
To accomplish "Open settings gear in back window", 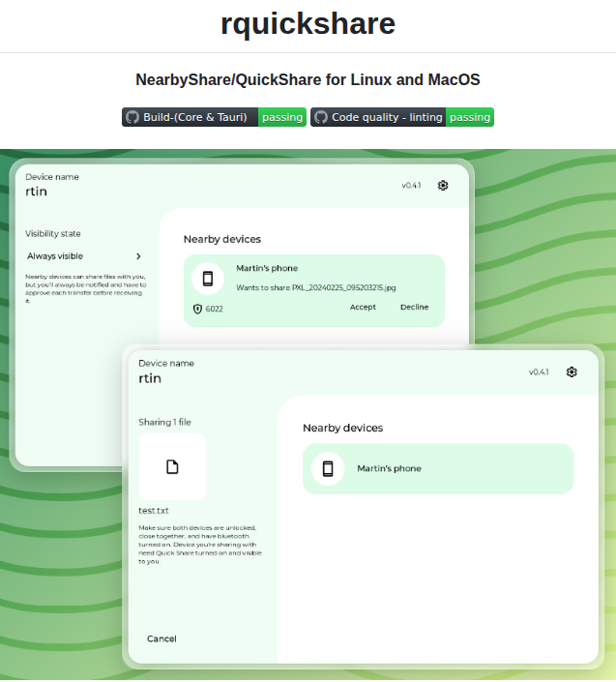I will [443, 186].
